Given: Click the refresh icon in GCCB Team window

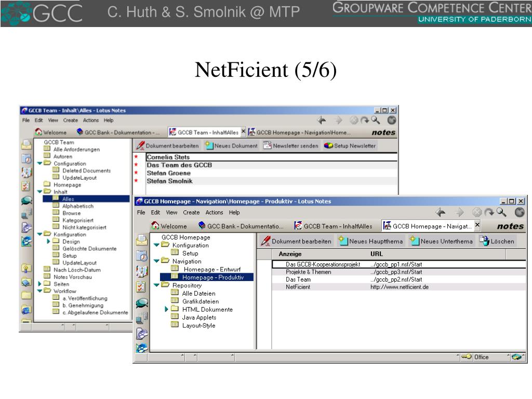Looking at the screenshot, I should tap(364, 120).
